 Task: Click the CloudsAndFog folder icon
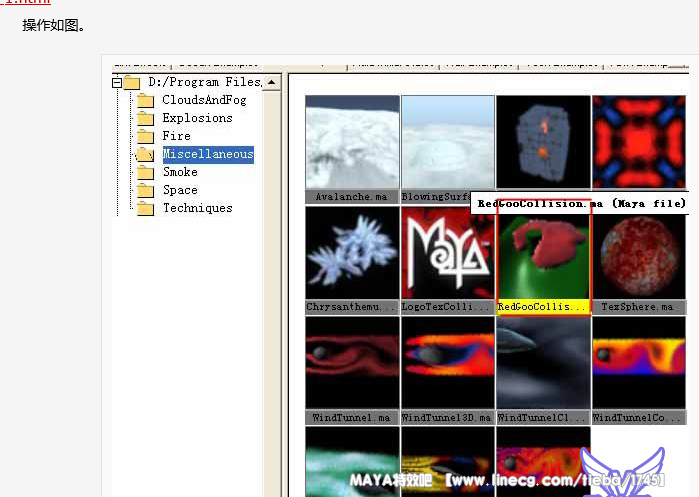(x=145, y=100)
